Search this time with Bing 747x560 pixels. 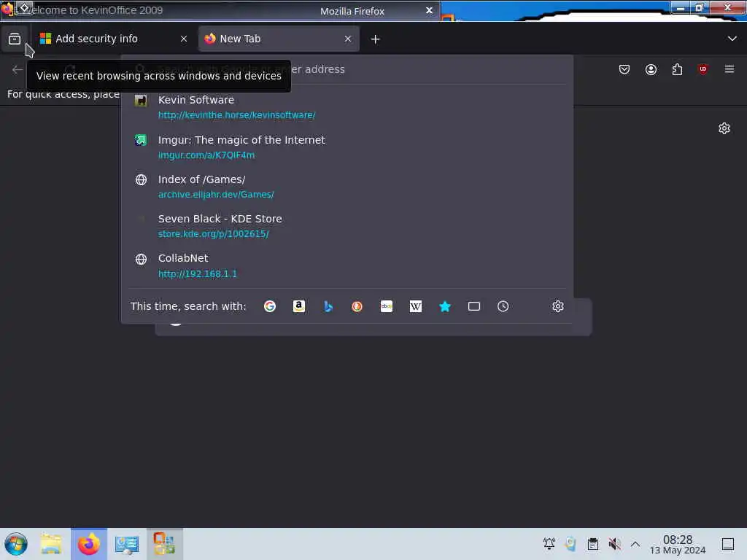328,307
